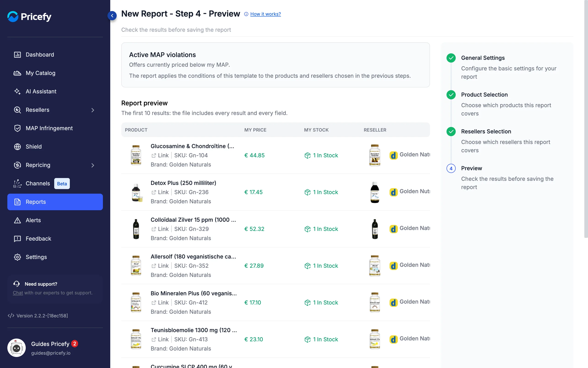Click the page vertical scrollbar
The height and width of the screenshot is (368, 588).
tap(586, 119)
